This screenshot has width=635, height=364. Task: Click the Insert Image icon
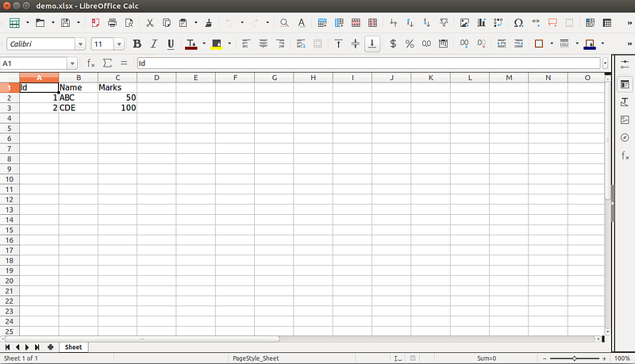click(464, 23)
